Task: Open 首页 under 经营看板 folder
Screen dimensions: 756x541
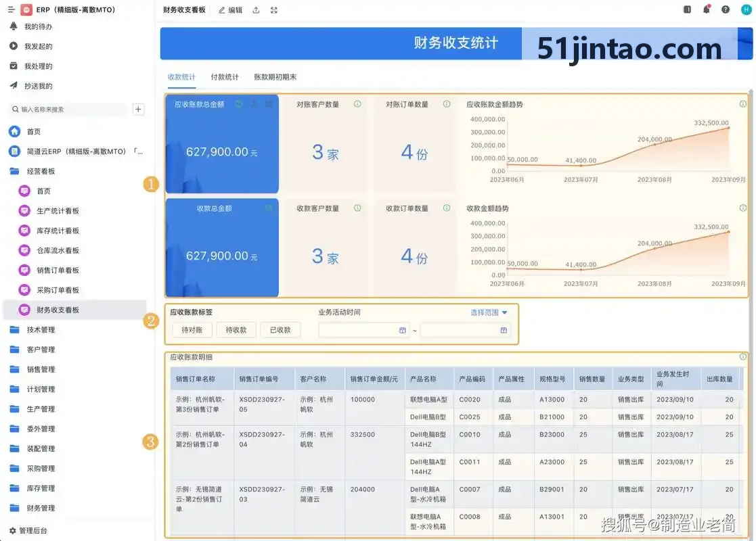Action: (43, 191)
